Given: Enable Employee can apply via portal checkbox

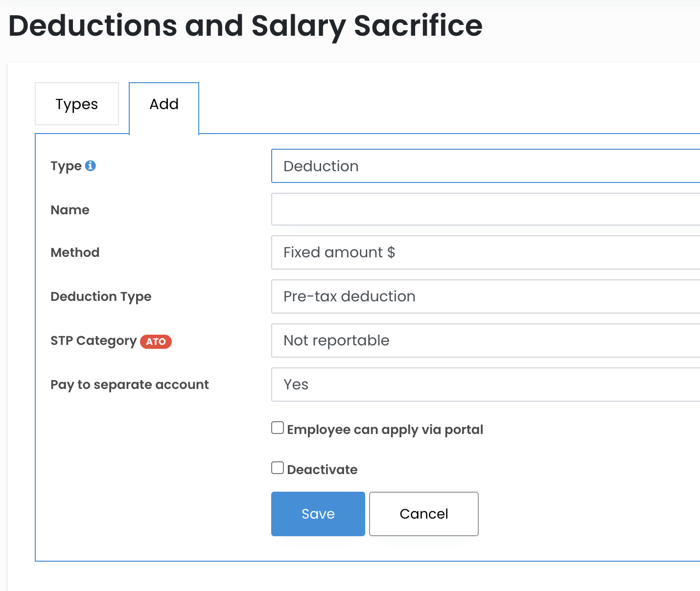Looking at the screenshot, I should (278, 428).
